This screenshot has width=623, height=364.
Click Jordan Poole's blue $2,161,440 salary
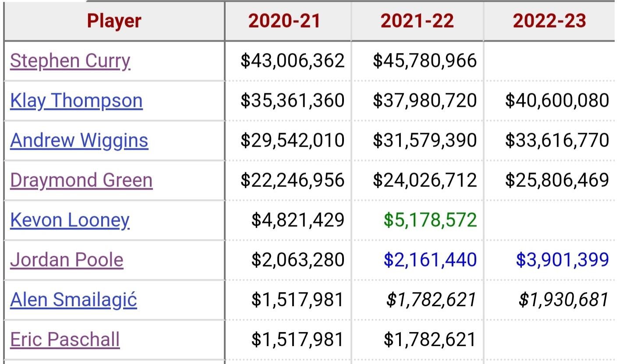point(430,260)
